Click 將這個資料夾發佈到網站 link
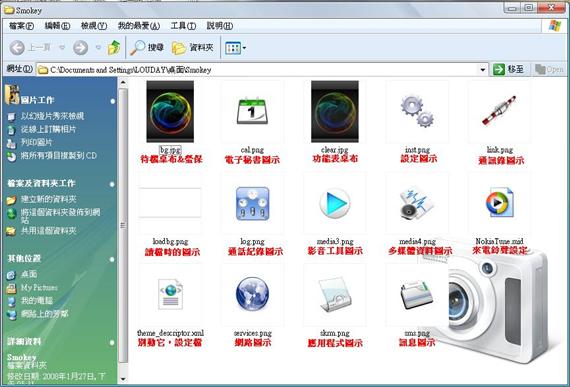570x387 pixels. (x=60, y=215)
